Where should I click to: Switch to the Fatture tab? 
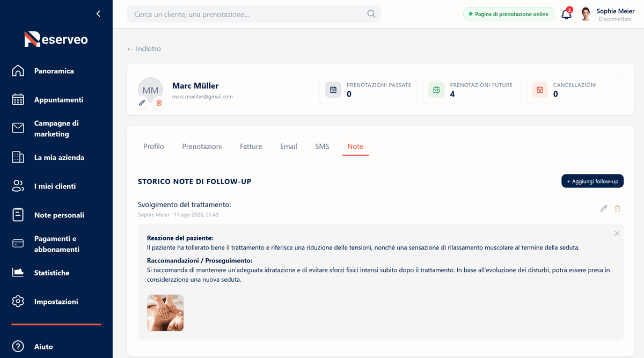251,147
